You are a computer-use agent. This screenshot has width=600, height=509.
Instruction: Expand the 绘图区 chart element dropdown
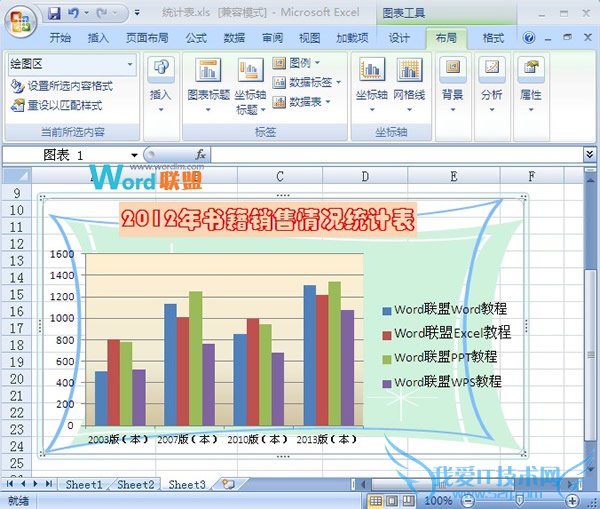[130, 64]
